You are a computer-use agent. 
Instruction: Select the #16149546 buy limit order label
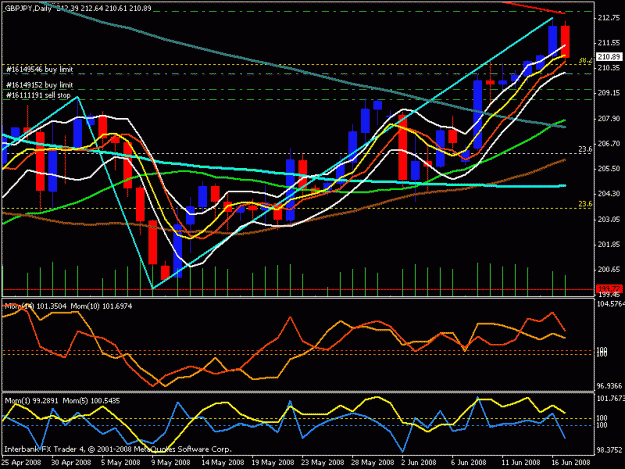[39, 70]
